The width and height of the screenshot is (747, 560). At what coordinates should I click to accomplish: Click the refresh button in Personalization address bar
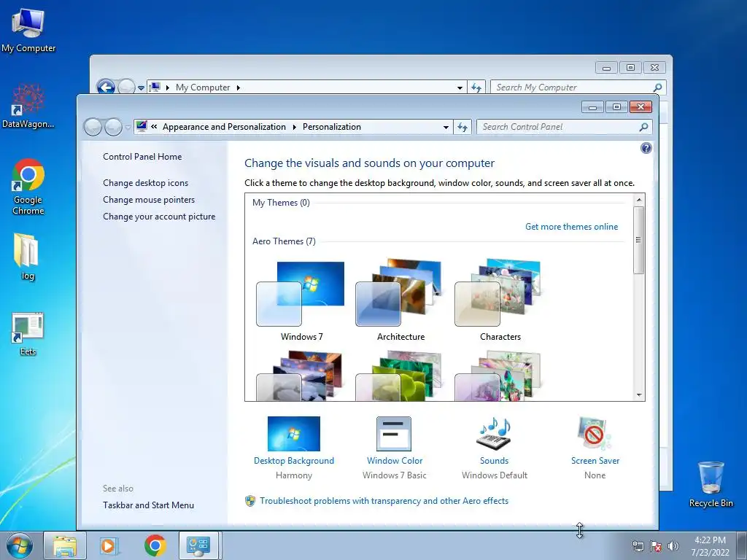click(x=462, y=127)
